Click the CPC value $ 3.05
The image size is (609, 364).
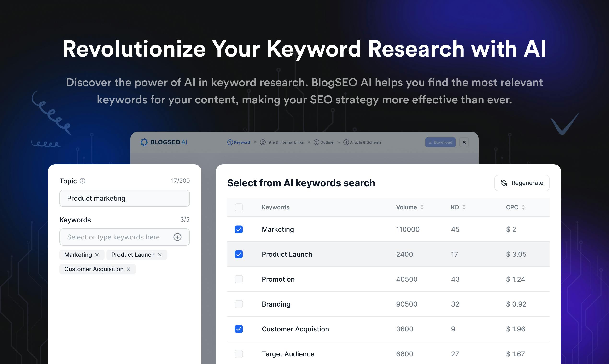coord(516,254)
